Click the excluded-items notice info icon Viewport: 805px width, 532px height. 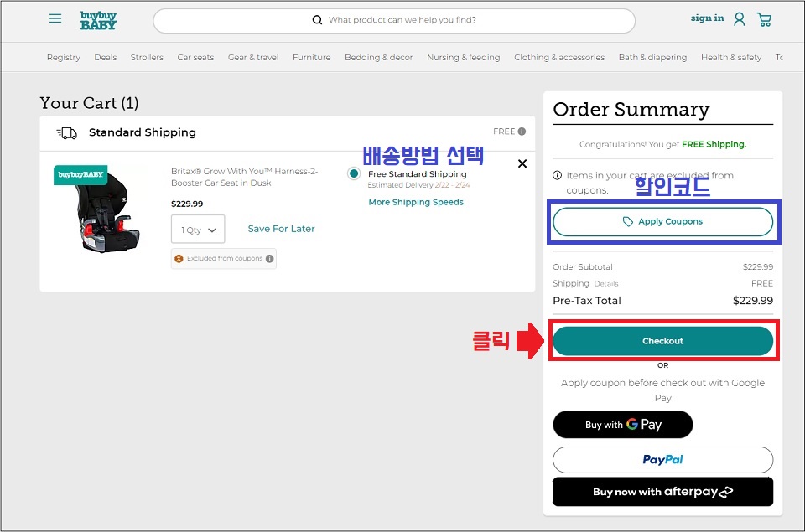pos(557,175)
